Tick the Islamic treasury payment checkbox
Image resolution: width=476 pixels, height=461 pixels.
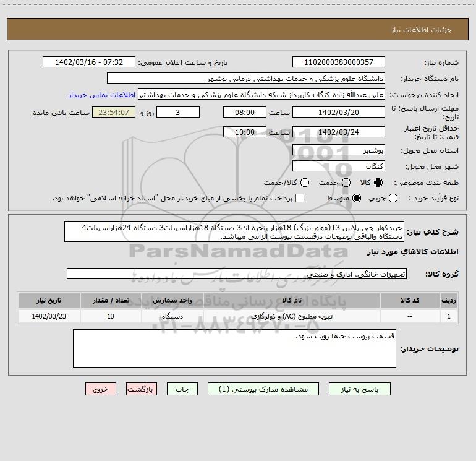pyautogui.click(x=300, y=198)
